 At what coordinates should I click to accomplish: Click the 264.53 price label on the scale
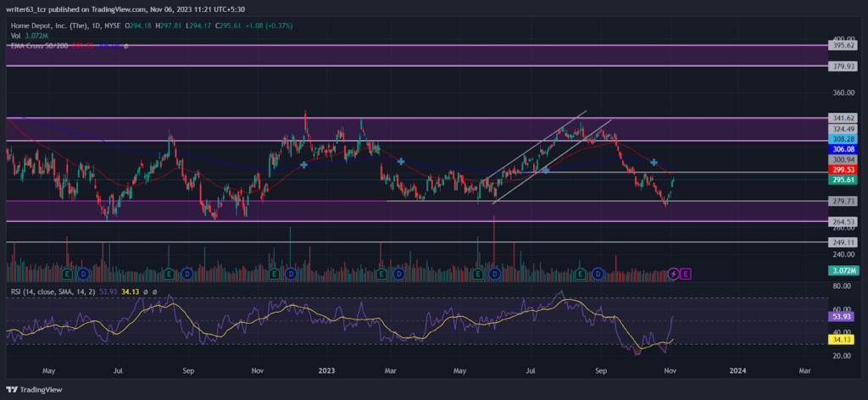coord(842,221)
